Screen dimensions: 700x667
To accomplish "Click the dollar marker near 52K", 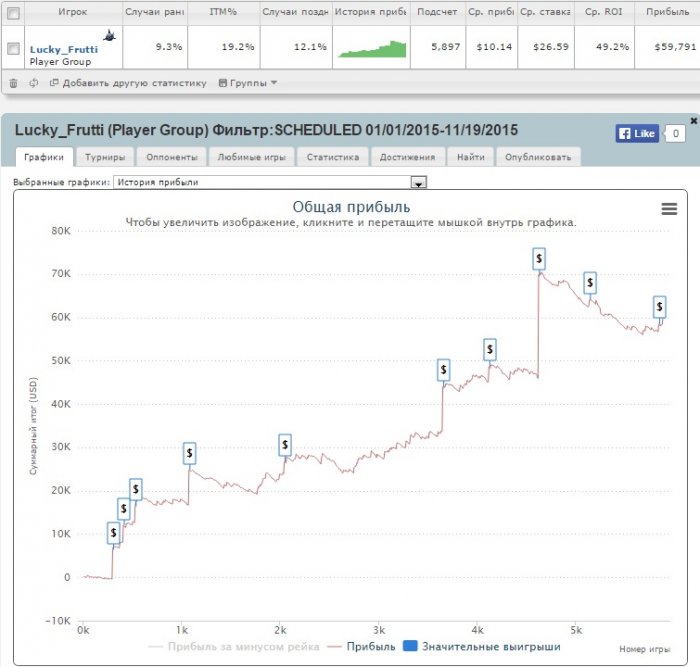I will click(x=490, y=350).
